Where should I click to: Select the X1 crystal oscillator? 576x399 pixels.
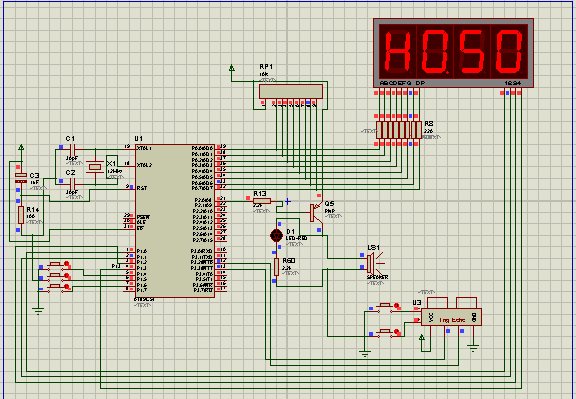pos(95,167)
